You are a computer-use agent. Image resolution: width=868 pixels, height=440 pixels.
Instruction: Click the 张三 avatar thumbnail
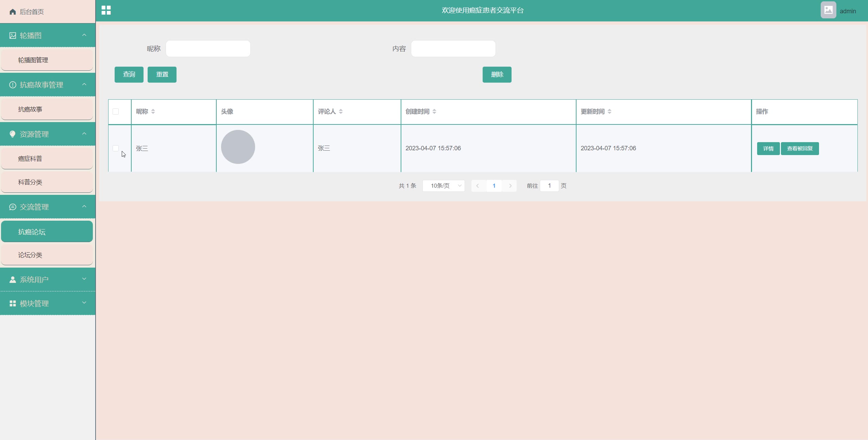coord(238,147)
